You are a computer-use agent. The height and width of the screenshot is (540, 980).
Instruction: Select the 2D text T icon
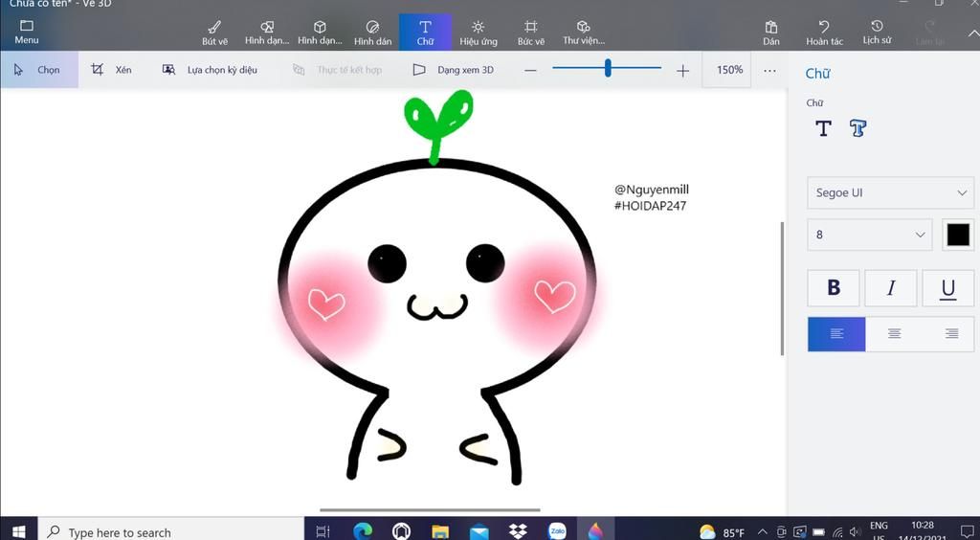823,128
